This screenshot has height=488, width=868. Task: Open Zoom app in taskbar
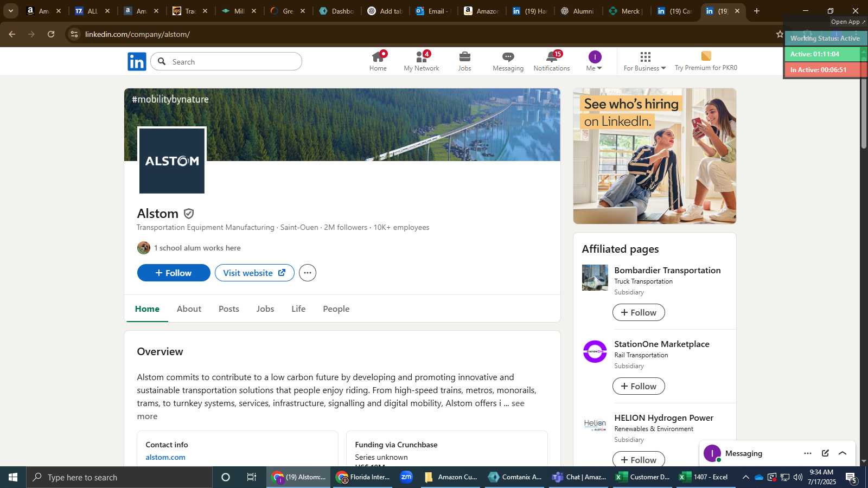click(x=406, y=477)
